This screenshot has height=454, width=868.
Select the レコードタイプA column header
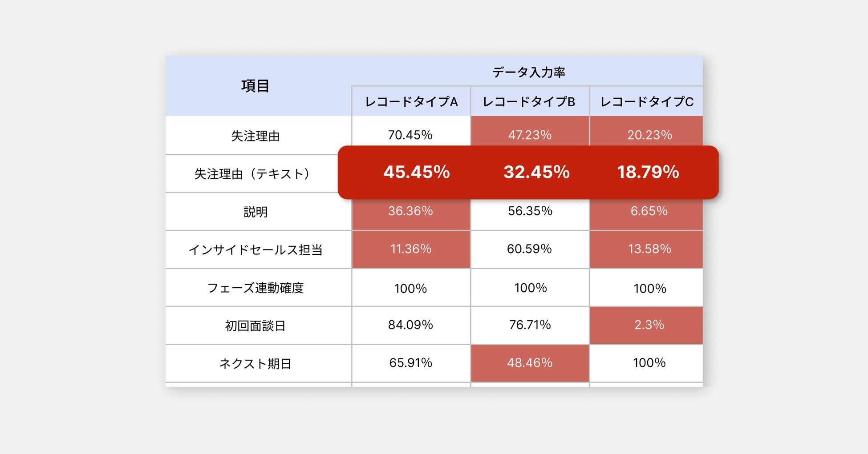pyautogui.click(x=411, y=102)
